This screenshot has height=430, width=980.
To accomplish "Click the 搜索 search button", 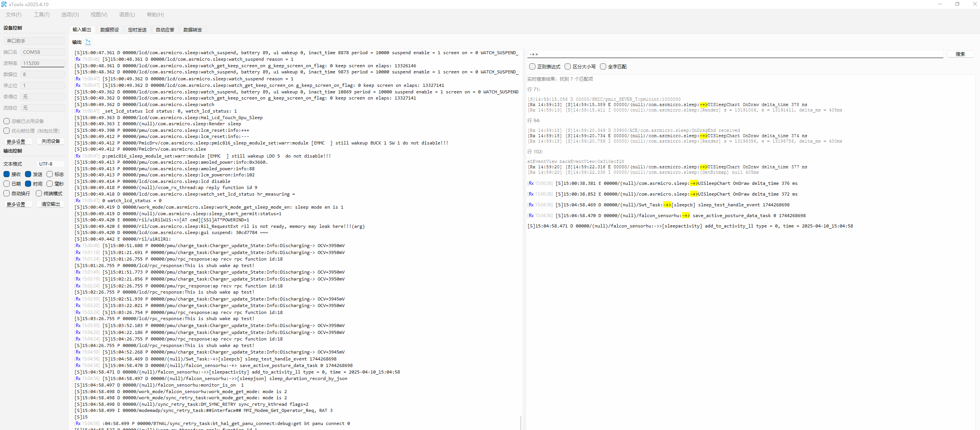I will (x=960, y=54).
